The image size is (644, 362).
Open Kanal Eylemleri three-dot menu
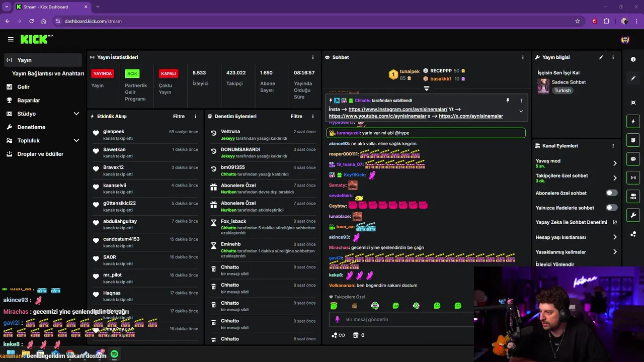pyautogui.click(x=613, y=146)
